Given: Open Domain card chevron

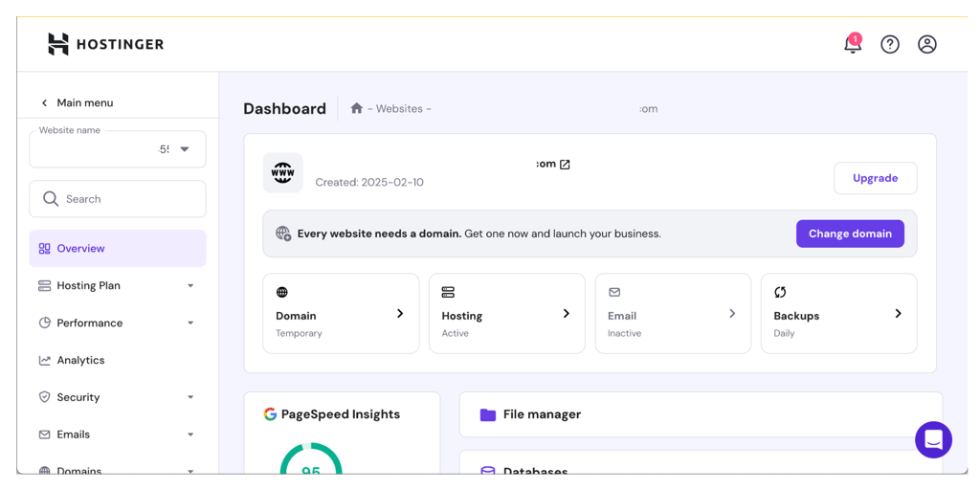Looking at the screenshot, I should click(x=401, y=313).
